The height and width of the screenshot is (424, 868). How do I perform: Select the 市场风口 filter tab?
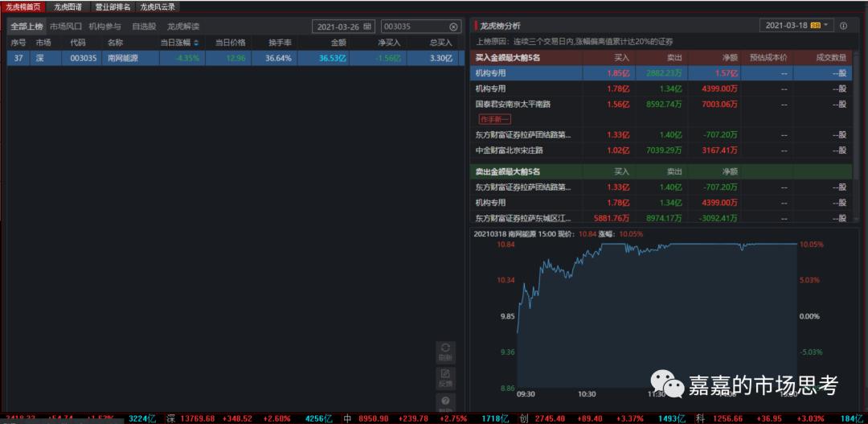(x=65, y=26)
